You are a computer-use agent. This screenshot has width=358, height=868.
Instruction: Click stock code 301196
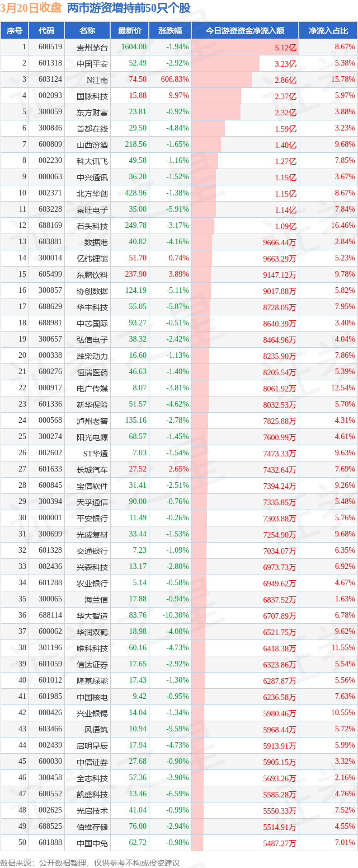coord(50,648)
